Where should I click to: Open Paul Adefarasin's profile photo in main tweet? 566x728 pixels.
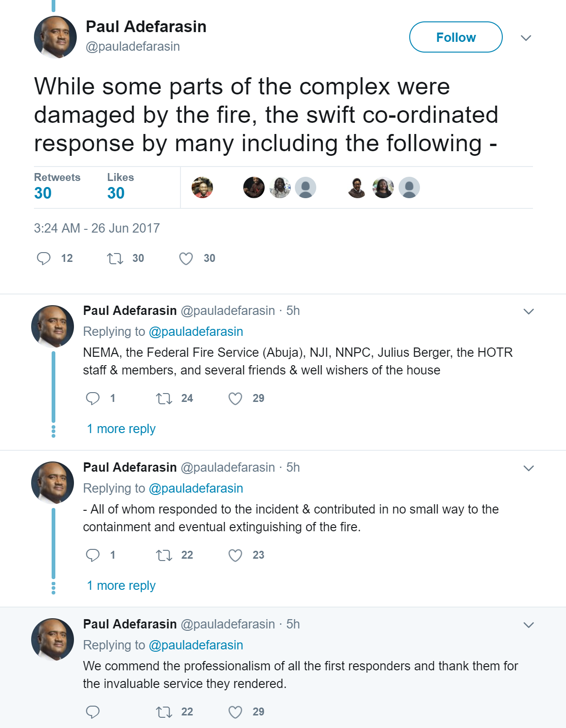tap(55, 37)
